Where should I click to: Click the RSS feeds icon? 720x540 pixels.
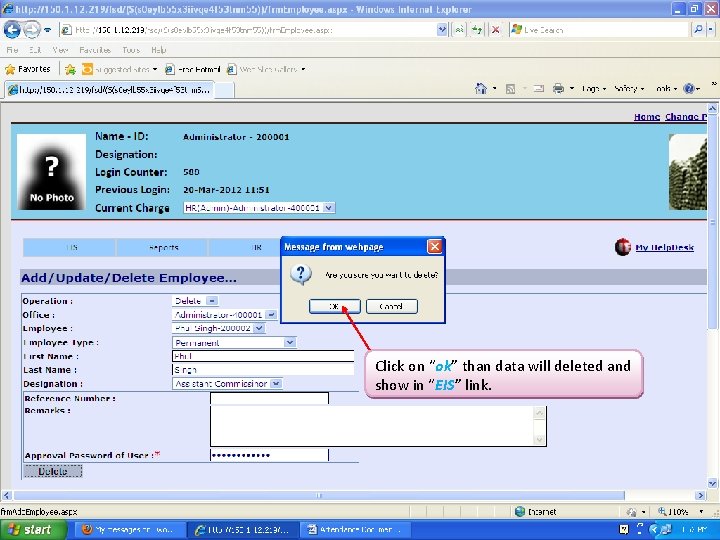pyautogui.click(x=510, y=89)
